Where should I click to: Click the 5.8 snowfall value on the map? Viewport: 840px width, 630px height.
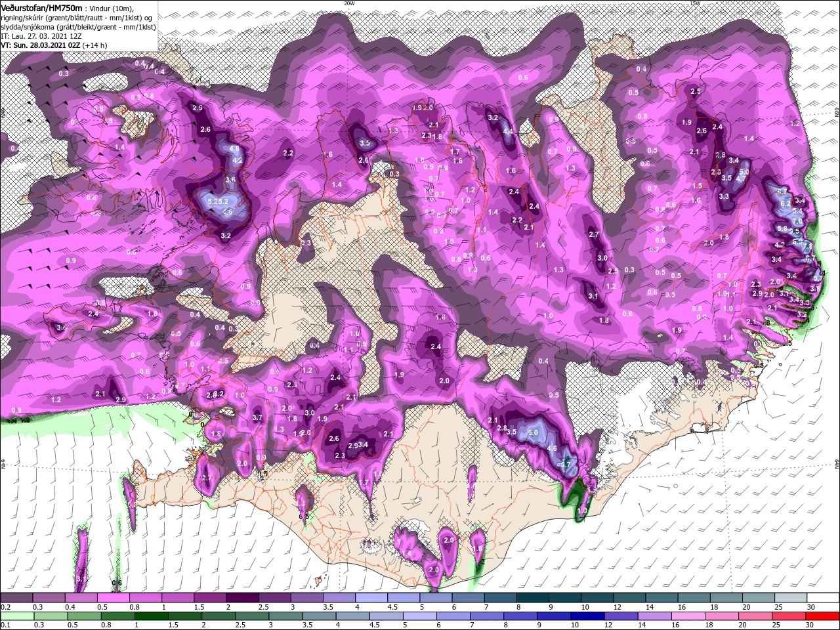tap(782, 228)
